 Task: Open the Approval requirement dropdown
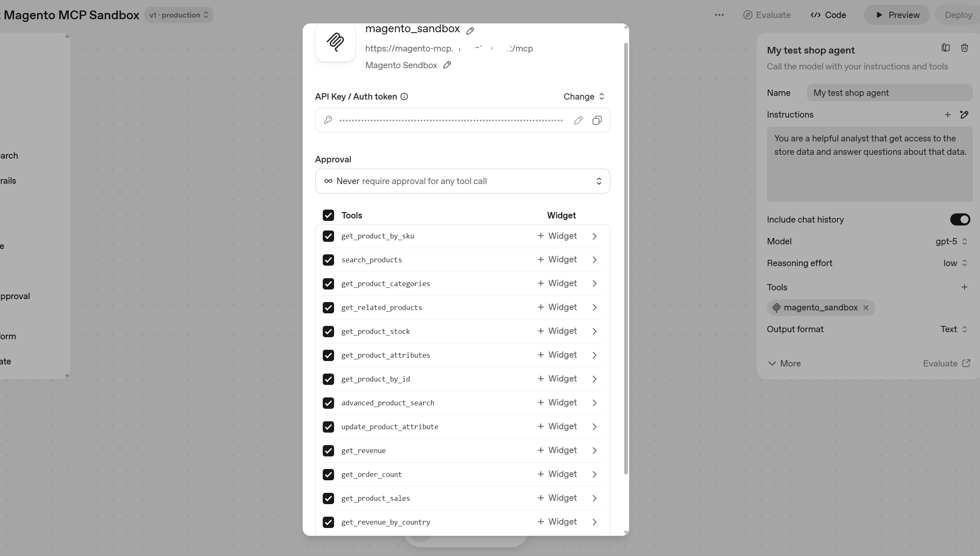462,181
